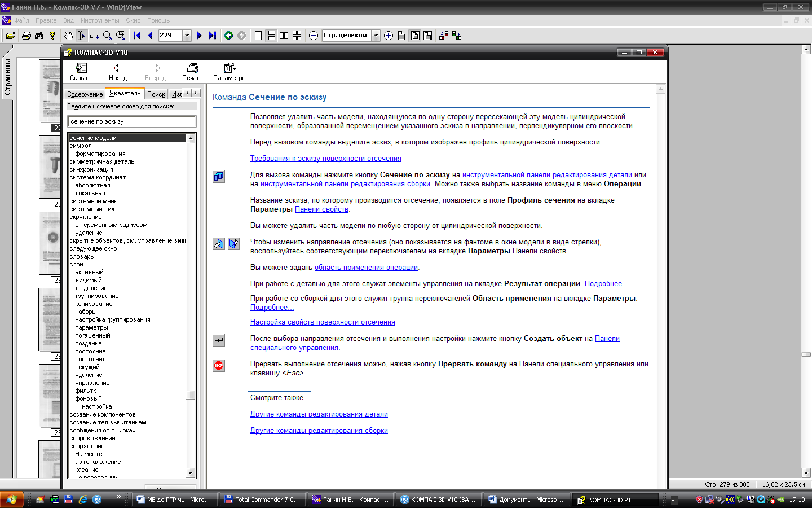Viewport: 812px width, 508px height.
Task: Select 'система координат' index entry
Action: click(98, 177)
